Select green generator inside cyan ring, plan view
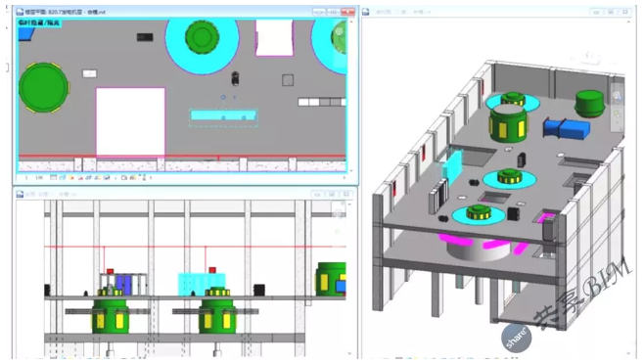Screen dimensions: 644x363 coord(202,37)
